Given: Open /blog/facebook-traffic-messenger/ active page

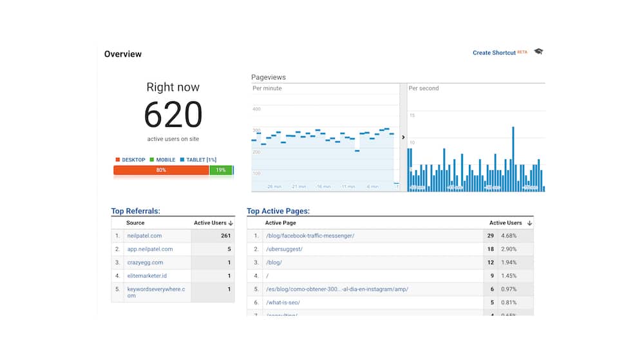Looking at the screenshot, I should pyautogui.click(x=310, y=235).
